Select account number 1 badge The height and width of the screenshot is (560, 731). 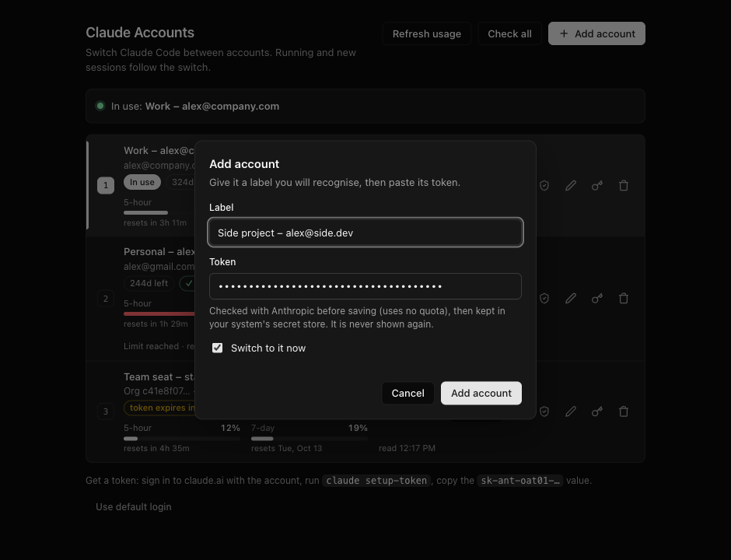[x=106, y=186]
